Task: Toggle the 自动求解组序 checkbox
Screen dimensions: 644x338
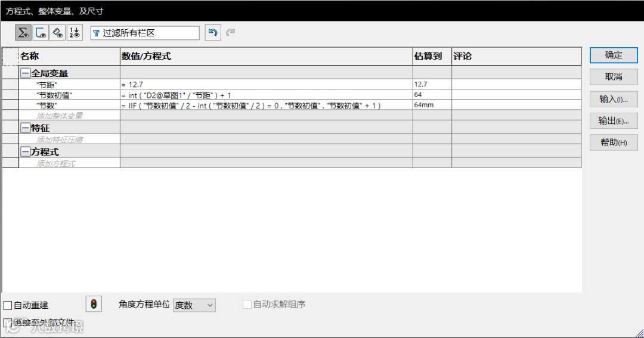Action: coord(247,305)
